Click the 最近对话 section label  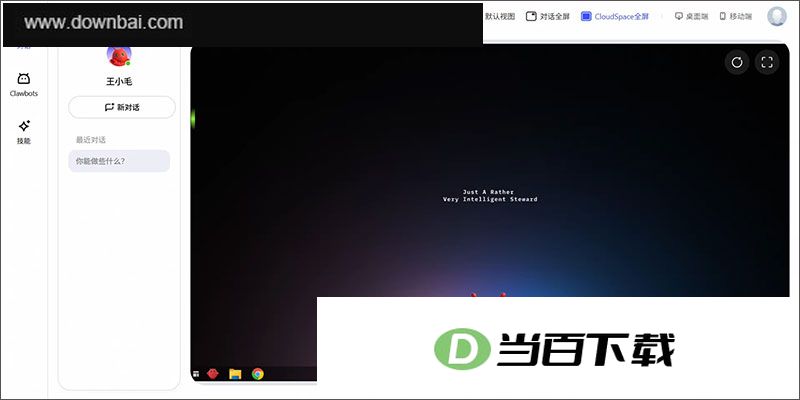click(91, 139)
